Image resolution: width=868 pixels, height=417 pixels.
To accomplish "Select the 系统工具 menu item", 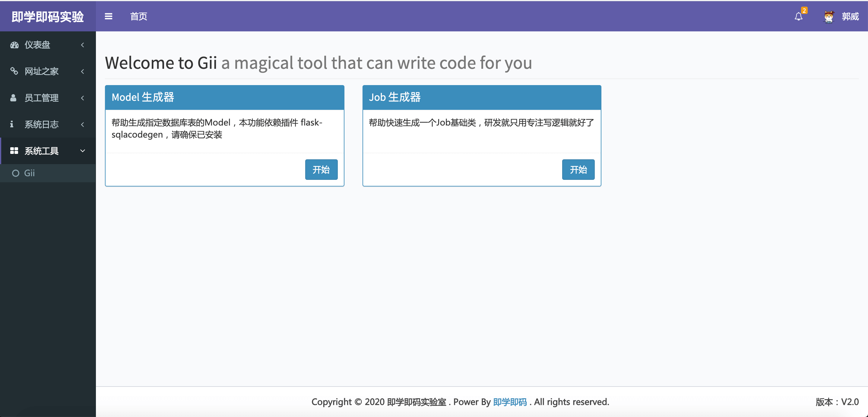I will pyautogui.click(x=48, y=151).
